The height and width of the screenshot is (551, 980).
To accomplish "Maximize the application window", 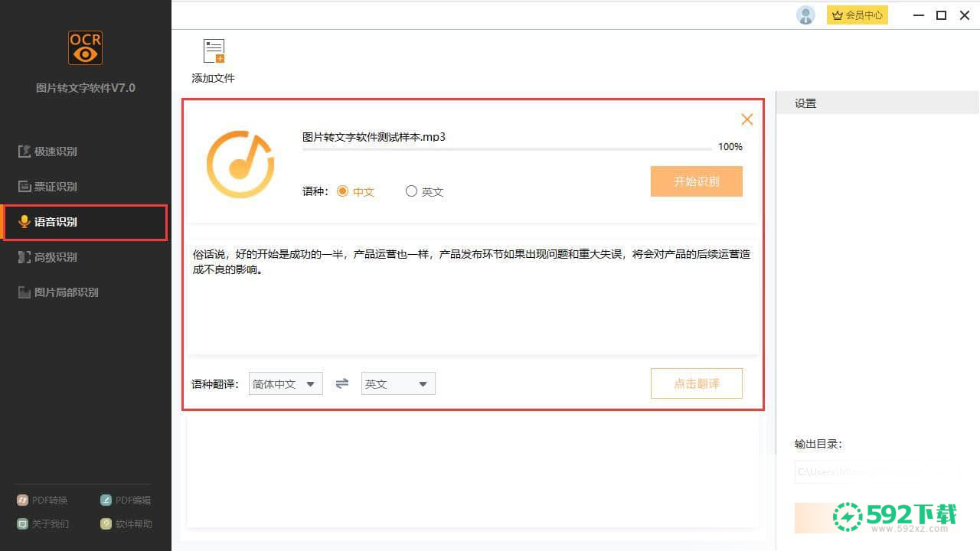I will pyautogui.click(x=942, y=15).
